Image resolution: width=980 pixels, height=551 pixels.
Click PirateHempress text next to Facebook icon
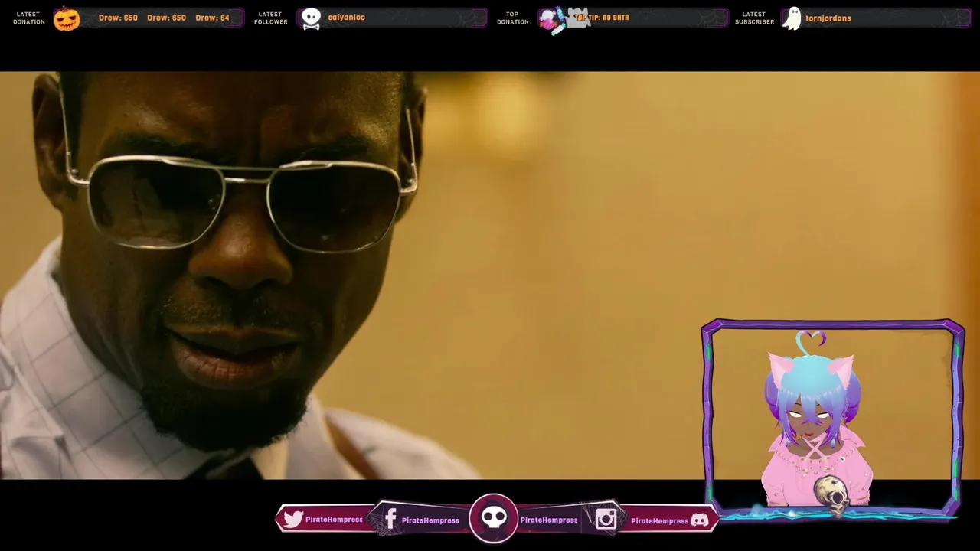tap(430, 520)
